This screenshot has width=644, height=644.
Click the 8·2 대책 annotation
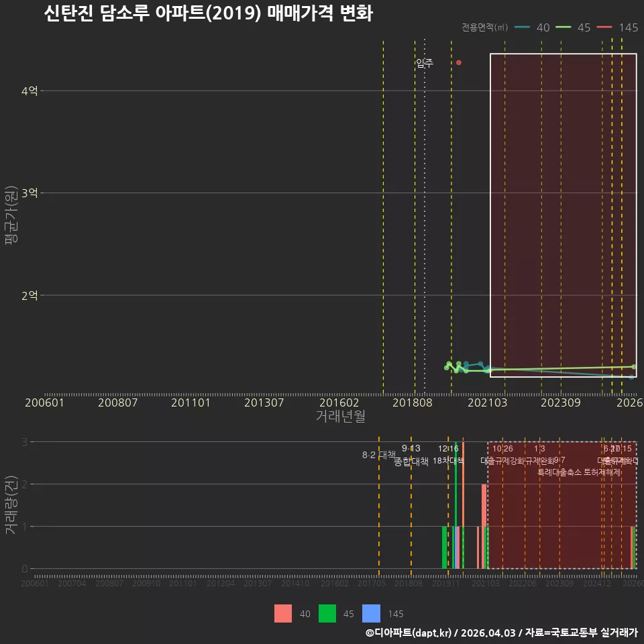pyautogui.click(x=378, y=455)
